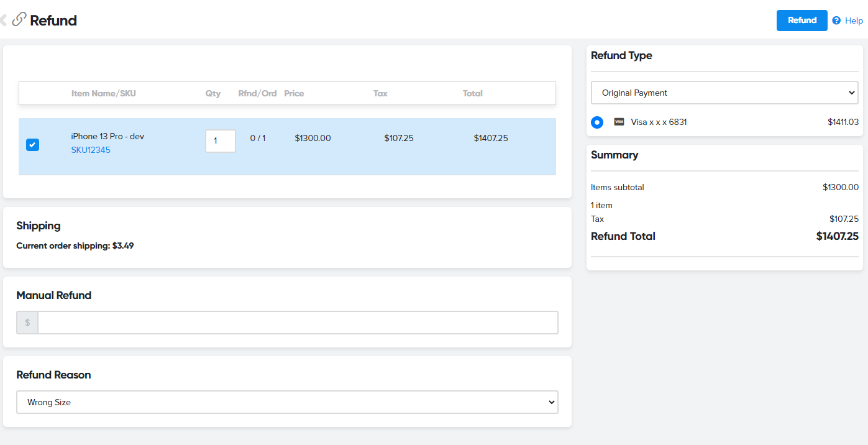Click the Visa card logo icon
Viewport: 868px width, 445px height.
(x=619, y=122)
